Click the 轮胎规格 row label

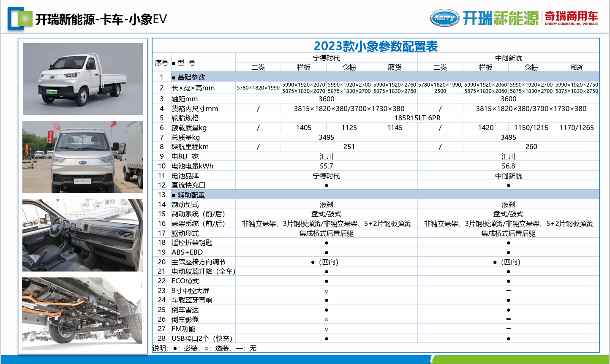click(x=185, y=118)
